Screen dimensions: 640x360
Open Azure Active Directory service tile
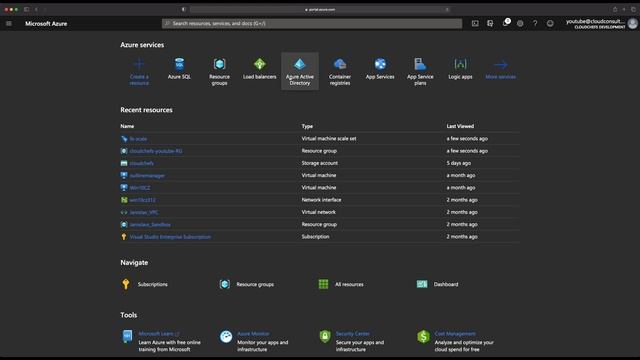point(300,71)
